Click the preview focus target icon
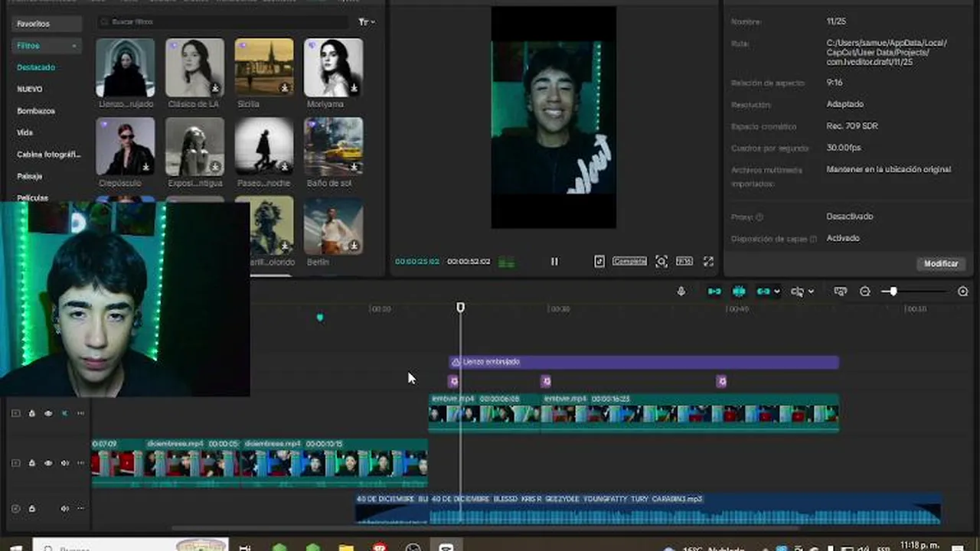 (661, 262)
